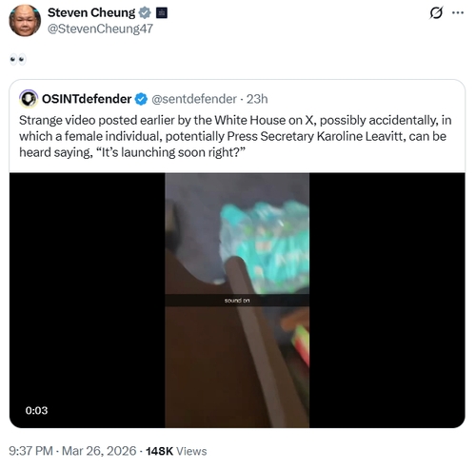476x469 pixels.
Task: Click Steven Cheung's verified badge
Action: coord(145,13)
